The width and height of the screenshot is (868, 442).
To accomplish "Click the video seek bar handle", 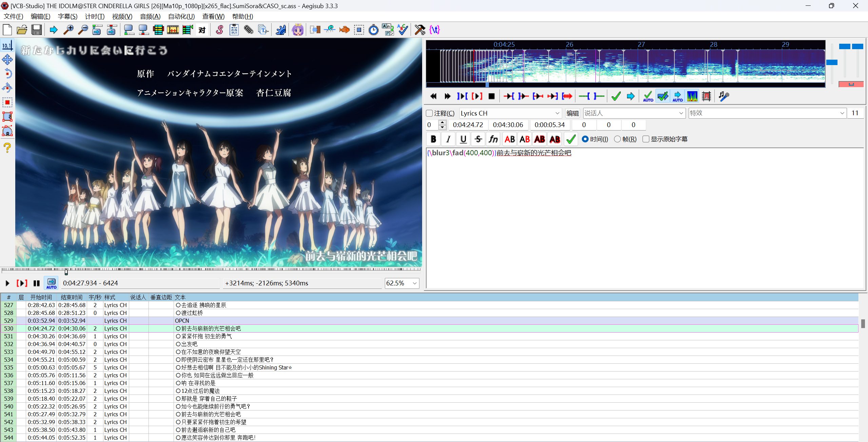I will coord(66,272).
